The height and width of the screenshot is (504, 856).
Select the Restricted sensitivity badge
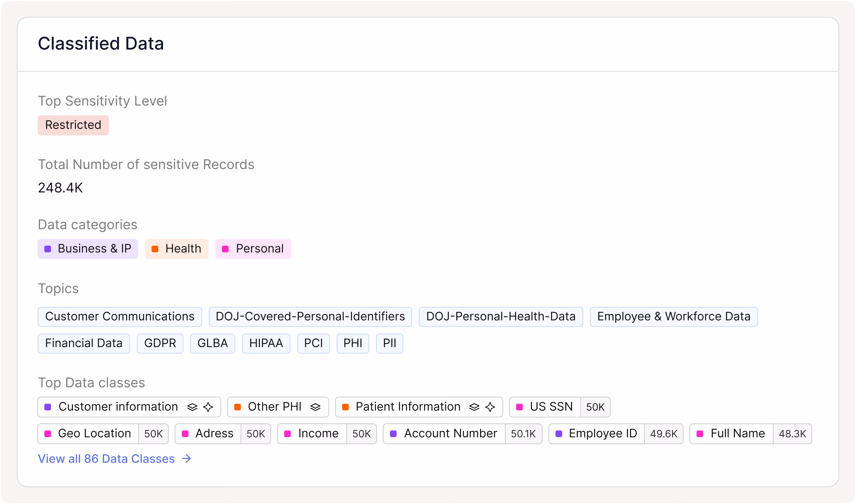73,125
